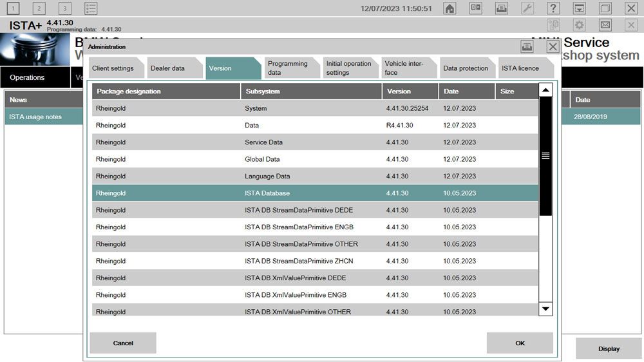644x362 pixels.
Task: Open the Dealer data tab
Action: coord(175,68)
